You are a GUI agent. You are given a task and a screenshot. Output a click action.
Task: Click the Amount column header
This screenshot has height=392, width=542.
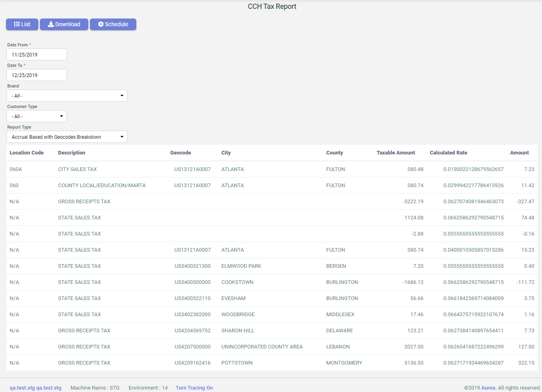pyautogui.click(x=519, y=153)
